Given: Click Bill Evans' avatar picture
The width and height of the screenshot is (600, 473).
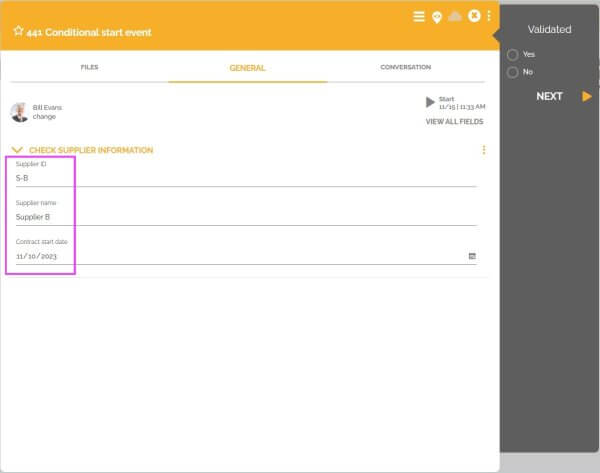Looking at the screenshot, I should pos(19,111).
